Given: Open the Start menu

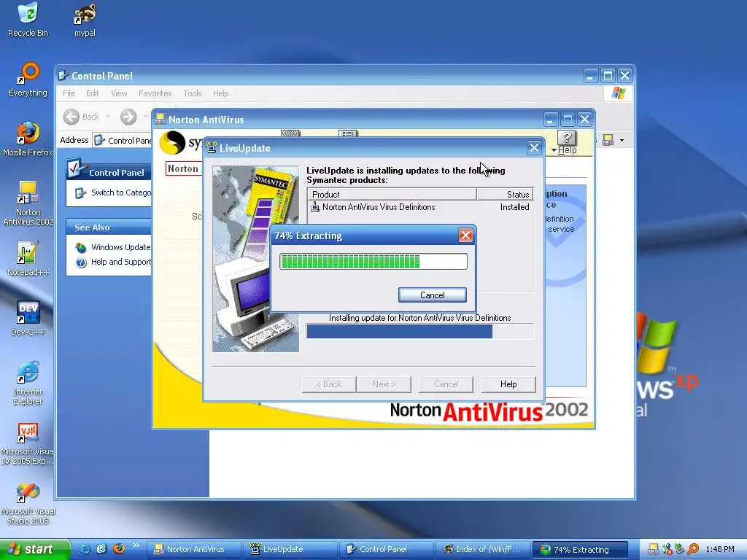Looking at the screenshot, I should pos(35,549).
